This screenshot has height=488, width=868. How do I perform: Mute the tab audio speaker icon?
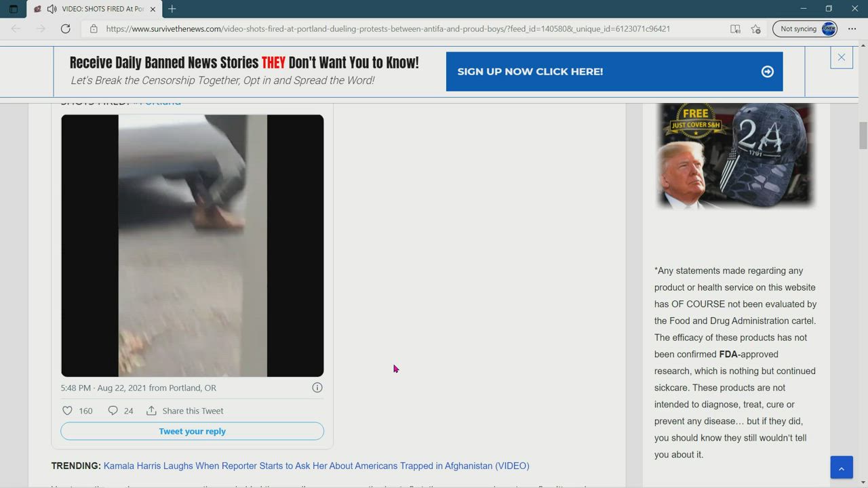click(x=52, y=9)
